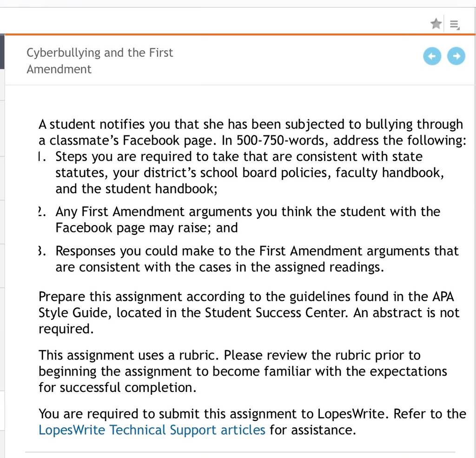Click the star favorite icon

pyautogui.click(x=436, y=24)
